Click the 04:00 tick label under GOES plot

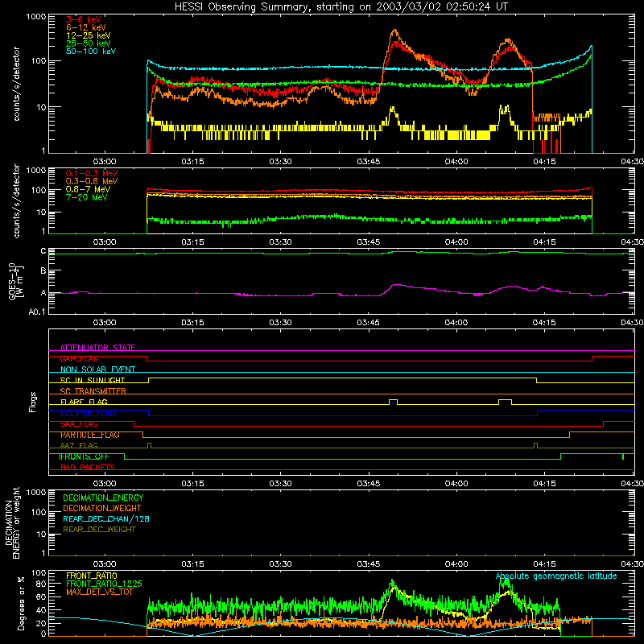(x=456, y=323)
